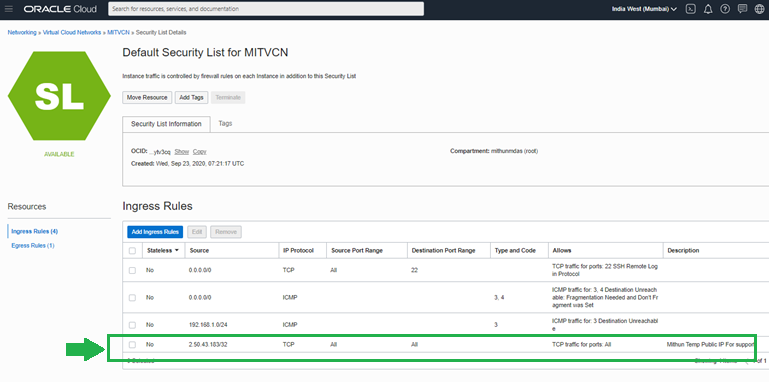The width and height of the screenshot is (769, 382).
Task: Show the full OCID
Action: pos(181,152)
